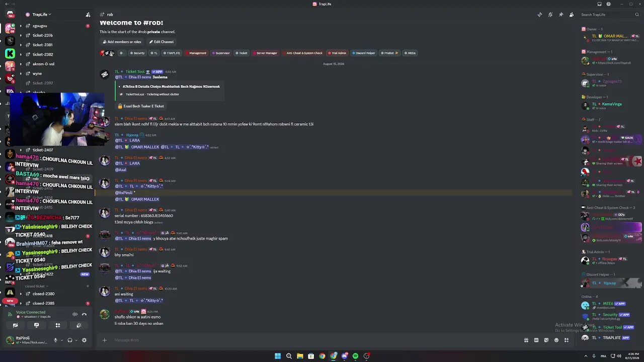This screenshot has height=362, width=644.
Task: Click Add members or roles
Action: coord(121,42)
